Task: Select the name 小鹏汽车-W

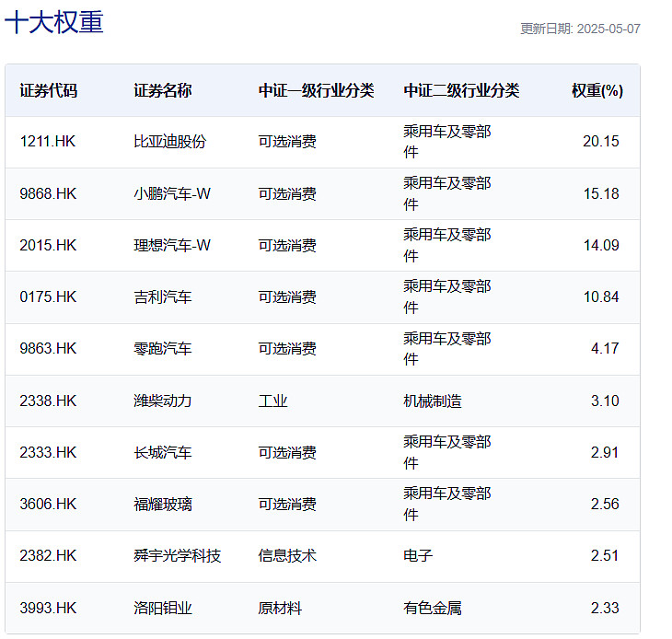Action: click(172, 193)
